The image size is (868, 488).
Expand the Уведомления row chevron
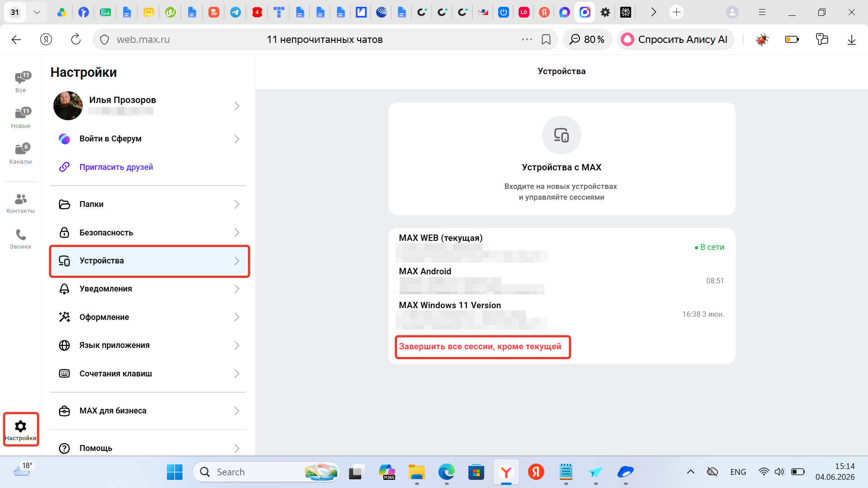(x=237, y=289)
